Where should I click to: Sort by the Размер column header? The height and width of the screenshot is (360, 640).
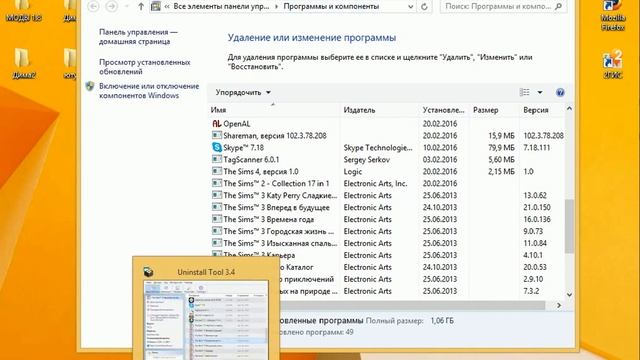tap(494, 110)
